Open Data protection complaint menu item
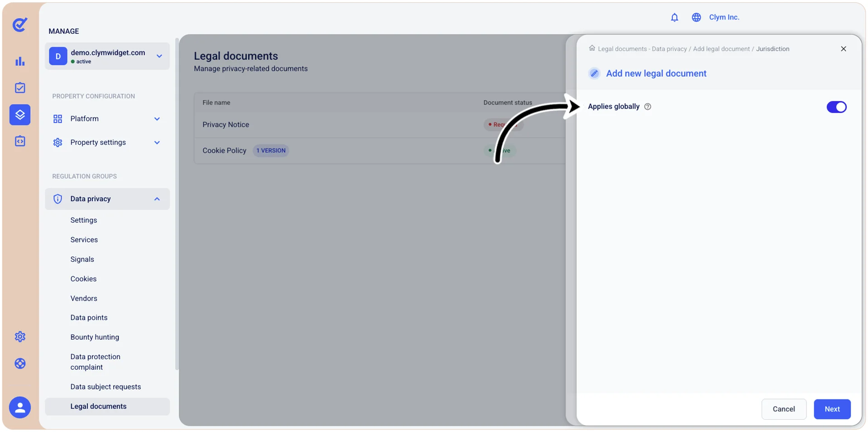This screenshot has height=432, width=868. [96, 362]
